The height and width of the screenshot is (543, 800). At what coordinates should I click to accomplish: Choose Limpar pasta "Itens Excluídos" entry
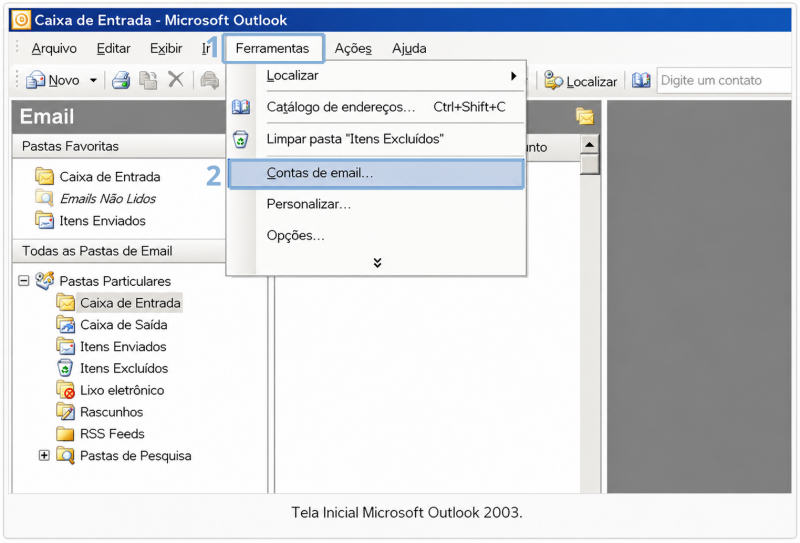[377, 139]
